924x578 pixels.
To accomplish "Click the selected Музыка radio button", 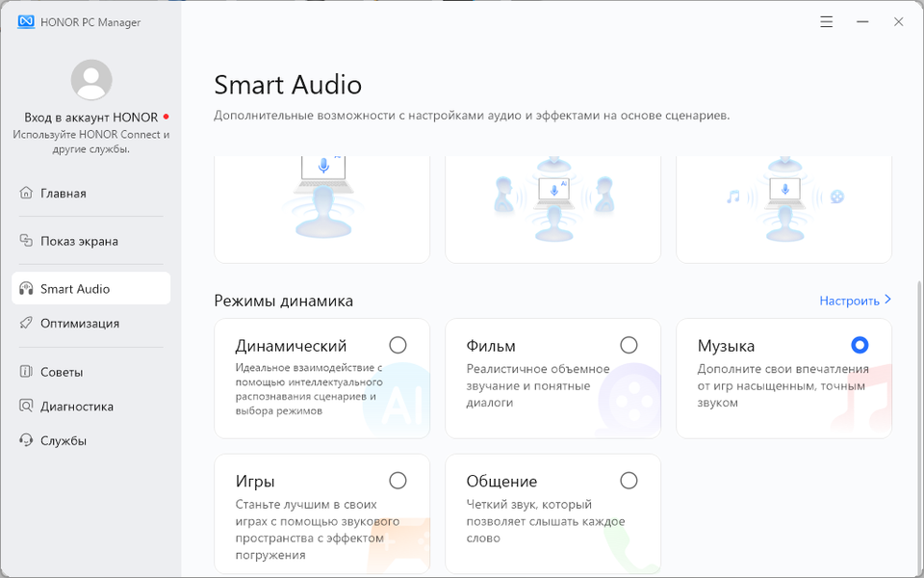I will [x=860, y=345].
